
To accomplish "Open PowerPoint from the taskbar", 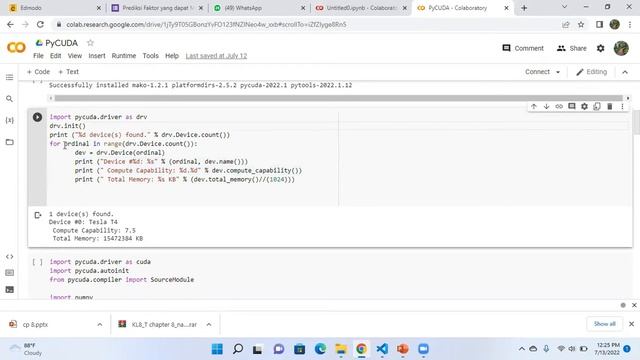I will 402,349.
